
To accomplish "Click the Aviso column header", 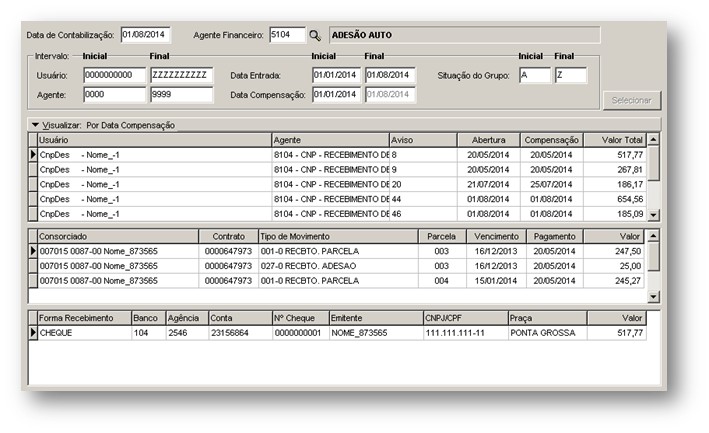I will (x=423, y=140).
